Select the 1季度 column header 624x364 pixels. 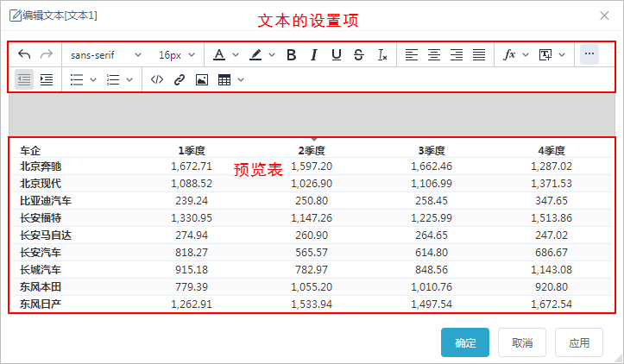[192, 150]
